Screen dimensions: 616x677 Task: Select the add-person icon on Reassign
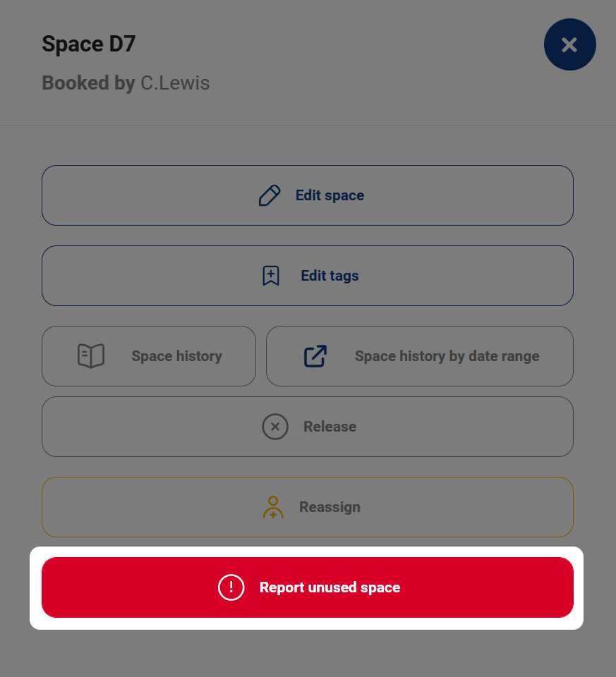pos(272,507)
